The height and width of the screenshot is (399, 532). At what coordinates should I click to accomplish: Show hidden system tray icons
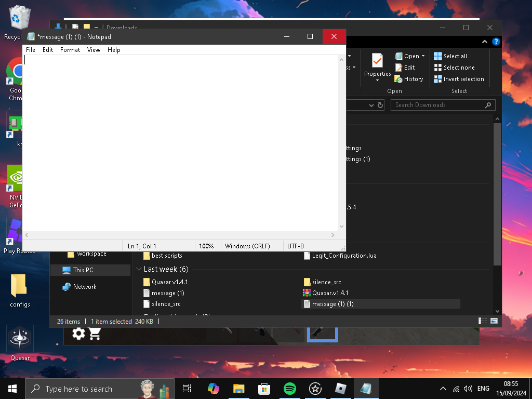click(x=443, y=389)
